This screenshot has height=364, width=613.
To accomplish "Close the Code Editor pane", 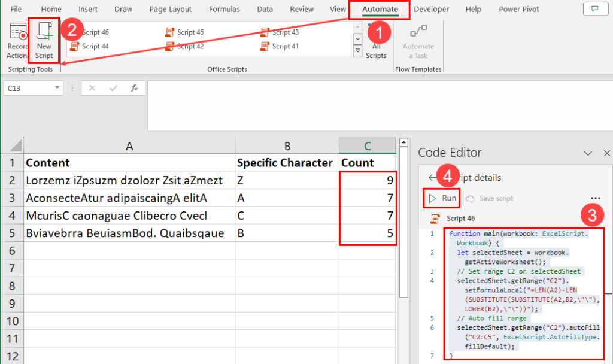I will 607,153.
